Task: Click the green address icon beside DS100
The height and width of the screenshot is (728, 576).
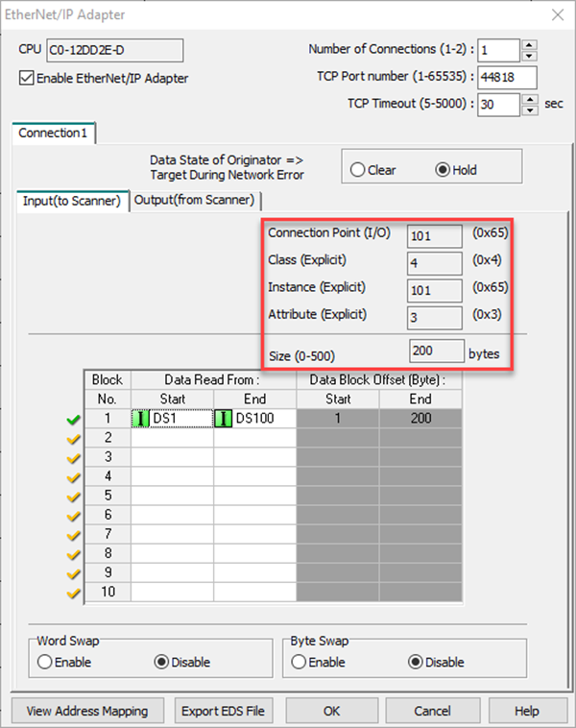Action: point(225,419)
